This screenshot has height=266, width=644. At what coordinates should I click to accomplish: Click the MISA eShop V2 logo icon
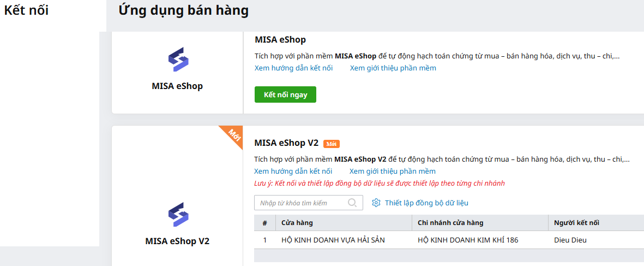click(x=178, y=214)
